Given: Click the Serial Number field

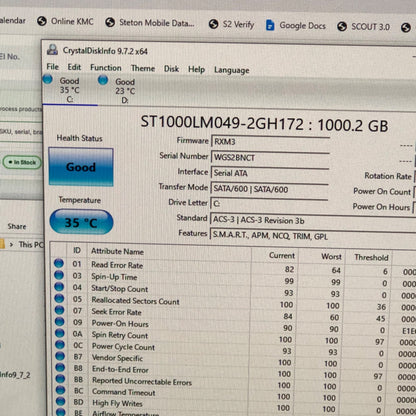Looking at the screenshot, I should (x=270, y=157).
